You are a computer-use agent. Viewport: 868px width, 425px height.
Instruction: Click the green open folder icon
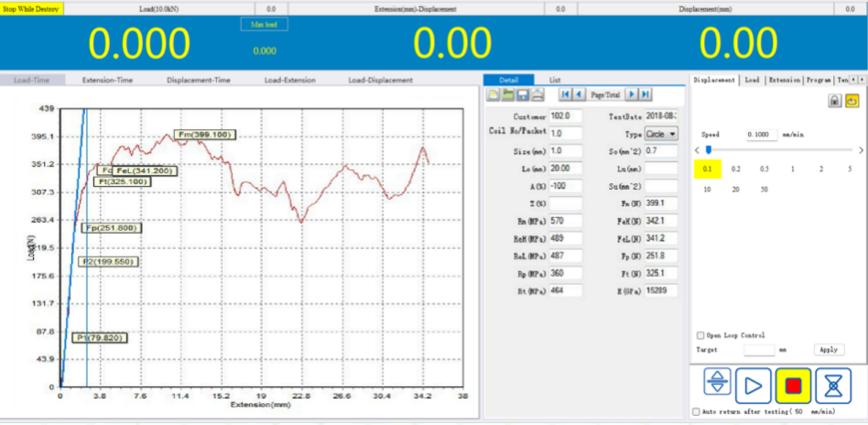click(507, 94)
